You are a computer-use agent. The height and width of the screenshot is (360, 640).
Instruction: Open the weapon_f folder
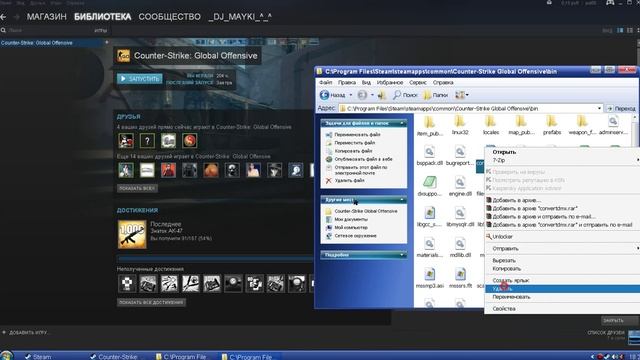(x=582, y=125)
